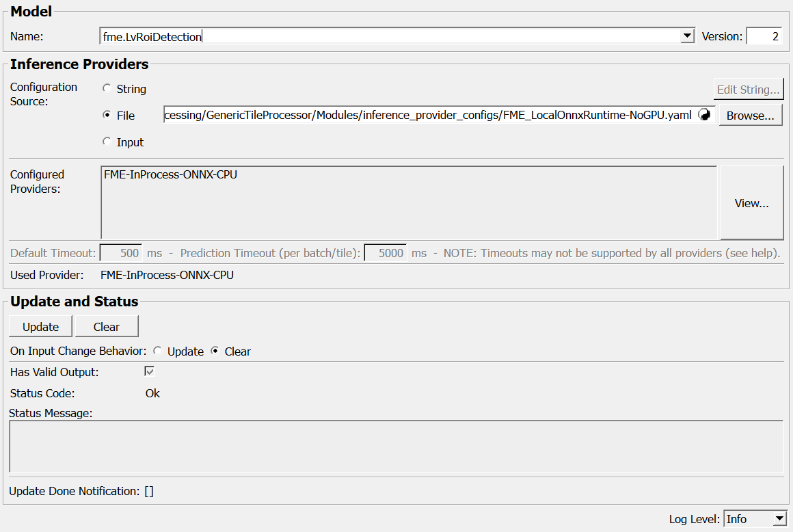
Task: Set On Input Change Behavior to Update
Action: [158, 351]
